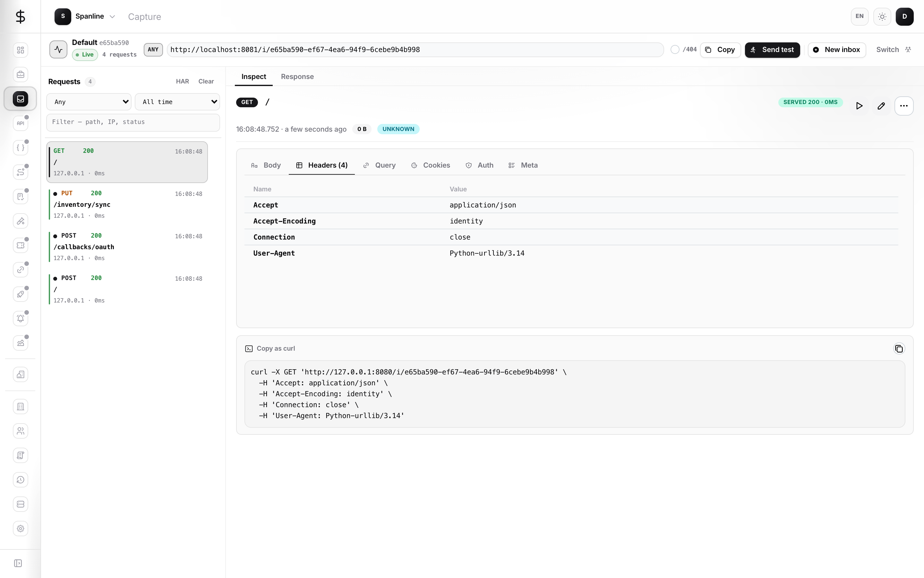Open the D user avatar menu
The width and height of the screenshot is (924, 578).
pyautogui.click(x=904, y=16)
